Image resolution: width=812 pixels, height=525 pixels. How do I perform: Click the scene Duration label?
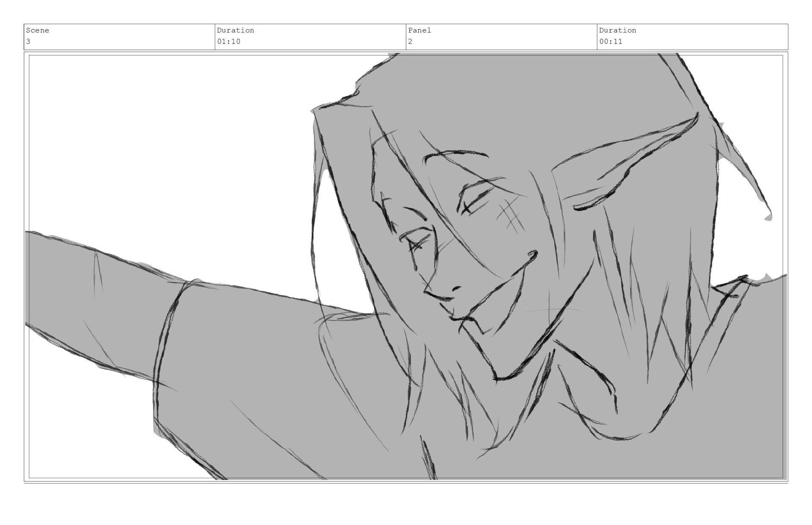point(236,30)
